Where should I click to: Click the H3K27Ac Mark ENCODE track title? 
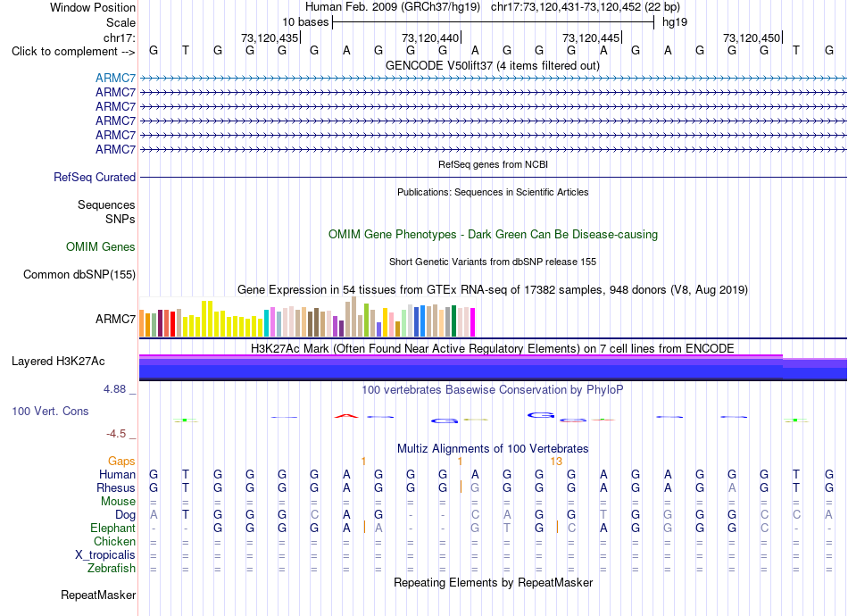click(x=493, y=349)
